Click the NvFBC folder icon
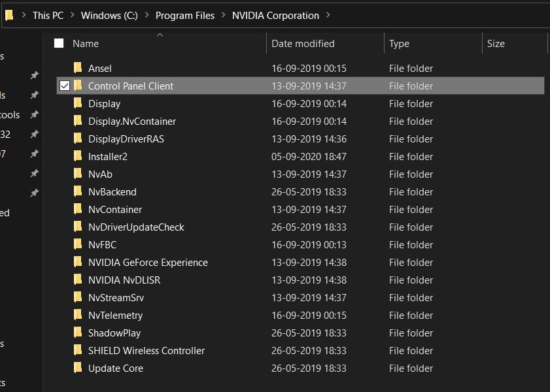The height and width of the screenshot is (392, 550). (78, 244)
